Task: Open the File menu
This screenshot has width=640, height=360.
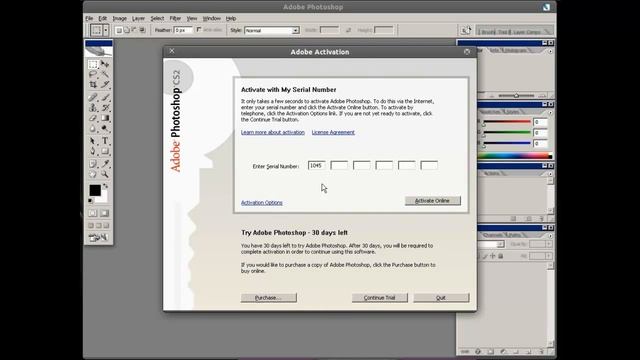Action: [89, 18]
